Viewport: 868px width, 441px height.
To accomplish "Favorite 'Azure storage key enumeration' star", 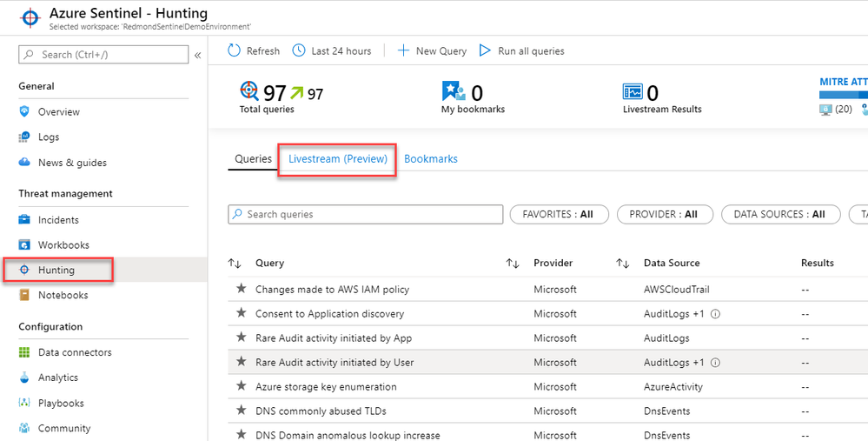I will coord(241,386).
